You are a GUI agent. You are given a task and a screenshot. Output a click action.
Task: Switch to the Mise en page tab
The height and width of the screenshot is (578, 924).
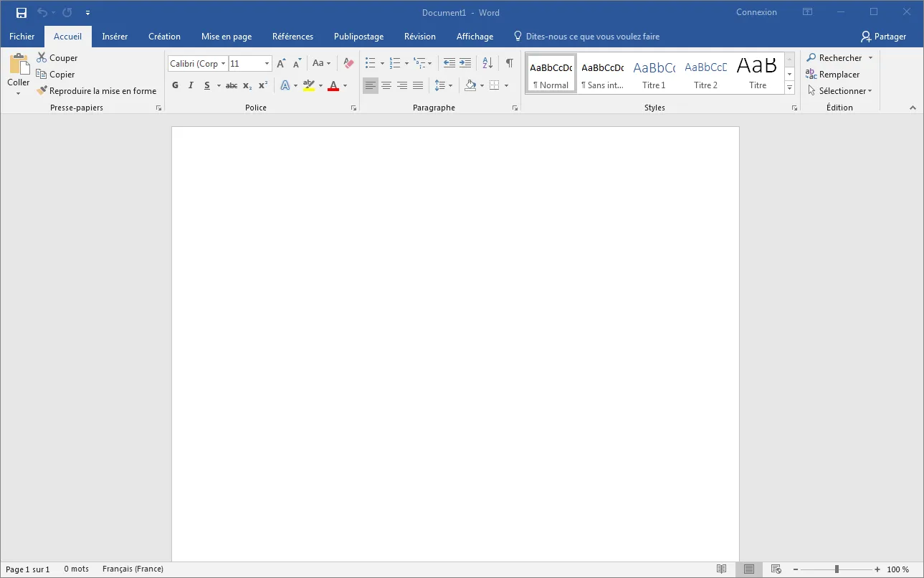[227, 37]
